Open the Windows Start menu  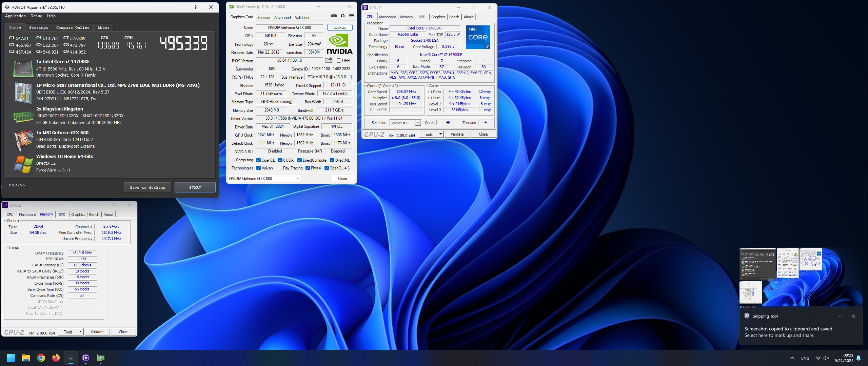11,358
